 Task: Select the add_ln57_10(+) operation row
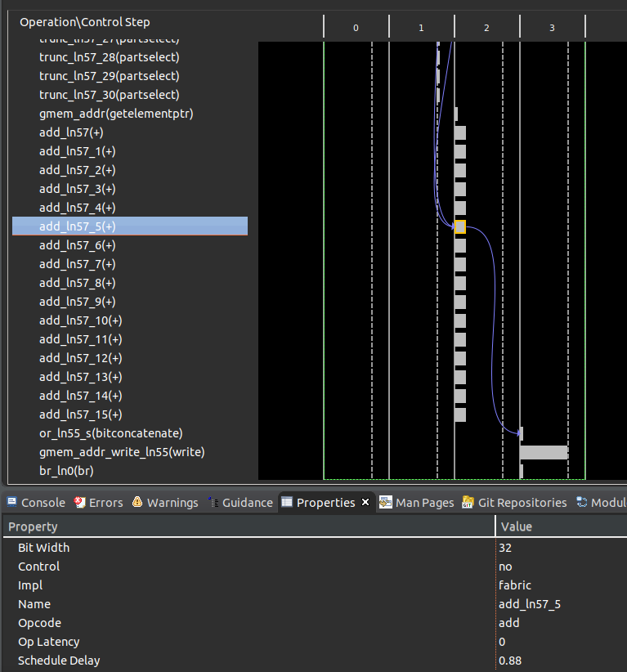coord(80,320)
